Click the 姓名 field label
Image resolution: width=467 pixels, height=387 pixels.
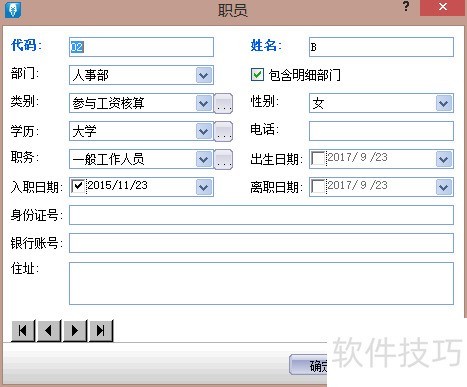point(266,45)
